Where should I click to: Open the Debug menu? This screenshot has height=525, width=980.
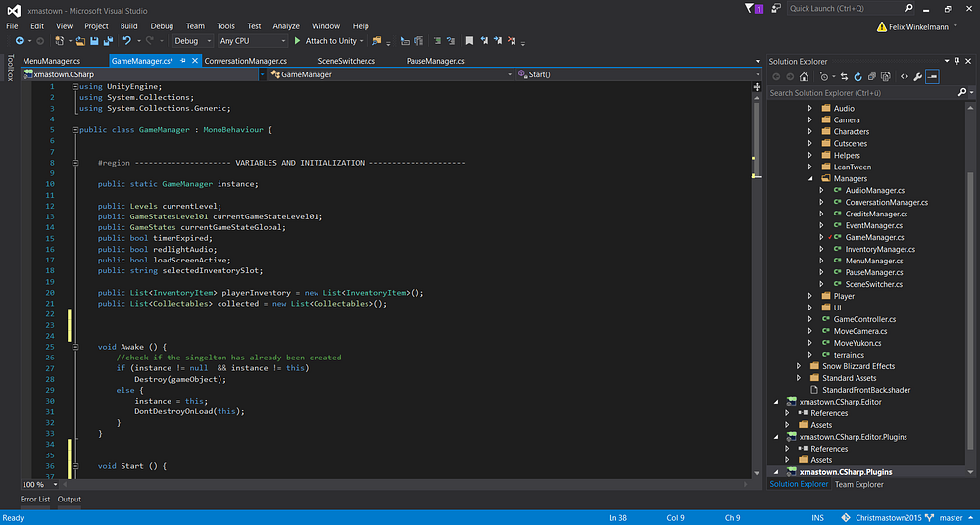(162, 26)
